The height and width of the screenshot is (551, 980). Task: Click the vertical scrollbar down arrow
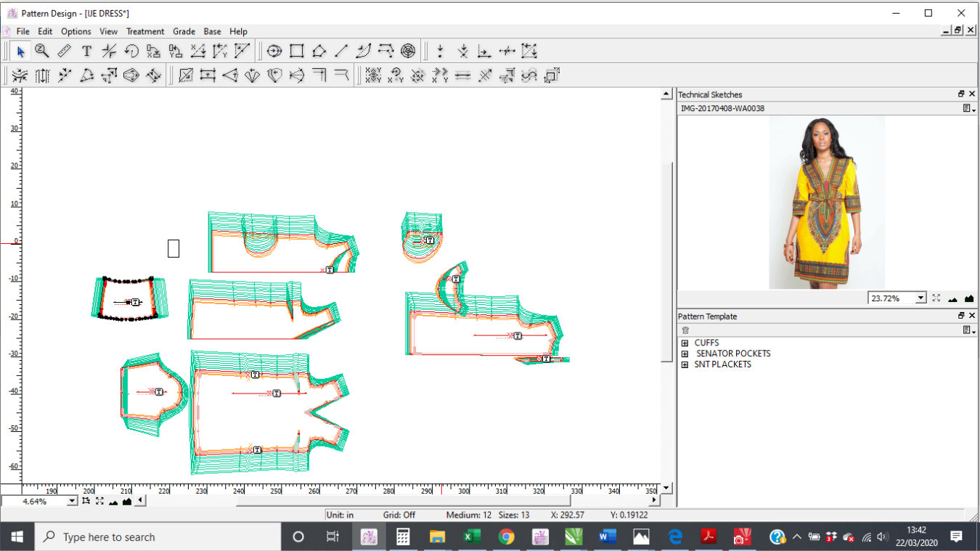click(666, 487)
